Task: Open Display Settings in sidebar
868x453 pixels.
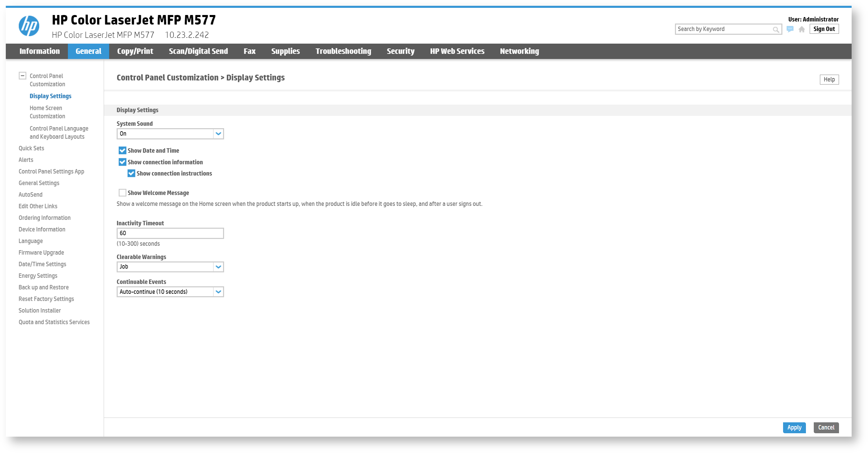Action: (x=50, y=96)
